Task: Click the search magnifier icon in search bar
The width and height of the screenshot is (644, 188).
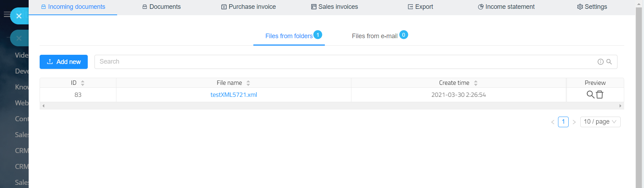Action: (609, 61)
